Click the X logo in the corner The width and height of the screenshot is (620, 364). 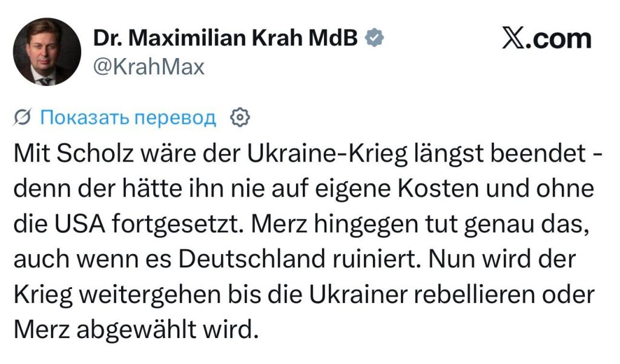(515, 39)
